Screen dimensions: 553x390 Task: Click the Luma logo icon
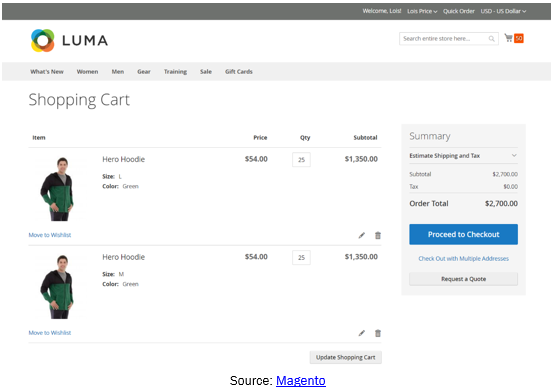(x=43, y=41)
